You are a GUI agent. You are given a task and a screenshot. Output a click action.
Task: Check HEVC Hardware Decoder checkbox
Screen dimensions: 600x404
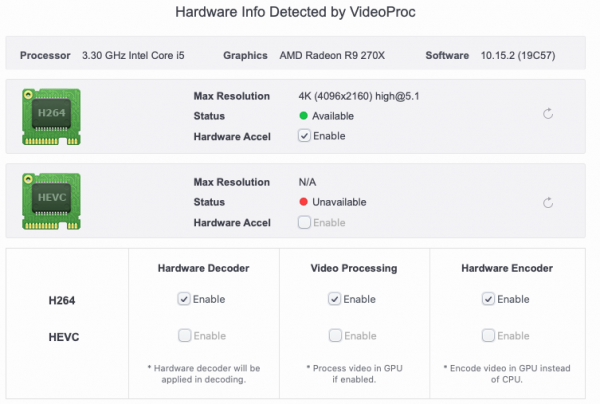click(x=184, y=336)
